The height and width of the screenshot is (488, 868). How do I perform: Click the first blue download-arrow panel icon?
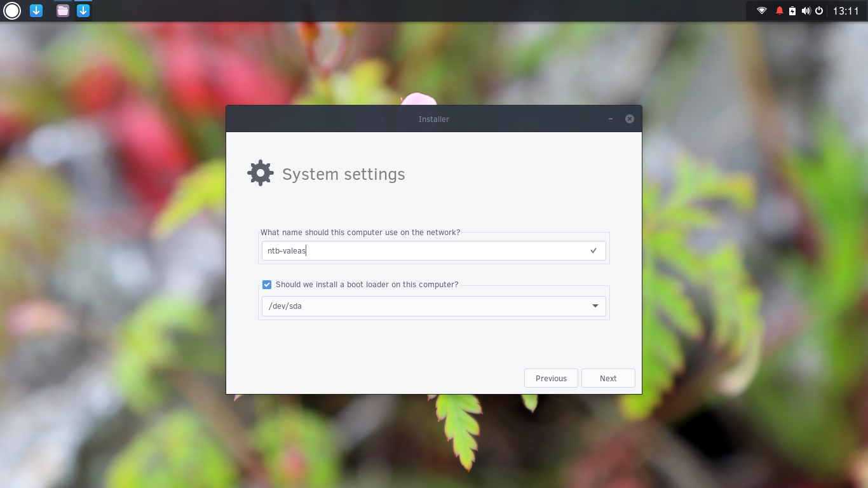[x=36, y=10]
